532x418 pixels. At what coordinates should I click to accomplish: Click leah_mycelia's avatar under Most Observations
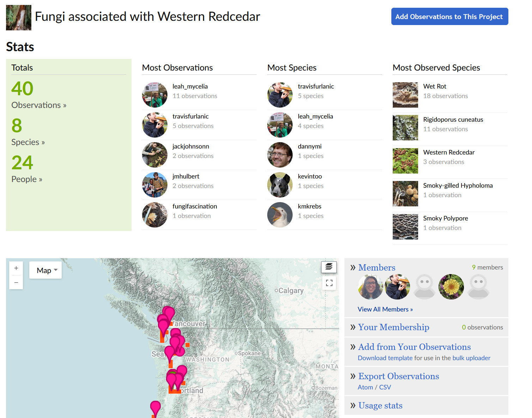pos(155,95)
